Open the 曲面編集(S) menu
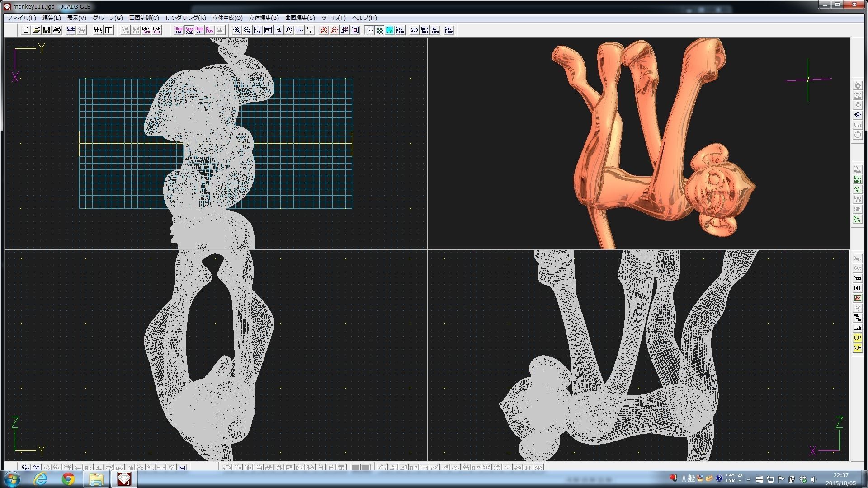Image resolution: width=868 pixels, height=488 pixels. pyautogui.click(x=300, y=18)
